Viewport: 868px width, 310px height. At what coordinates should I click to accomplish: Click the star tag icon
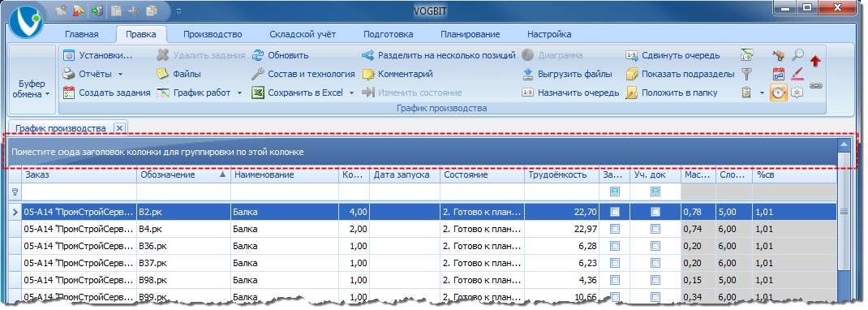click(x=797, y=93)
